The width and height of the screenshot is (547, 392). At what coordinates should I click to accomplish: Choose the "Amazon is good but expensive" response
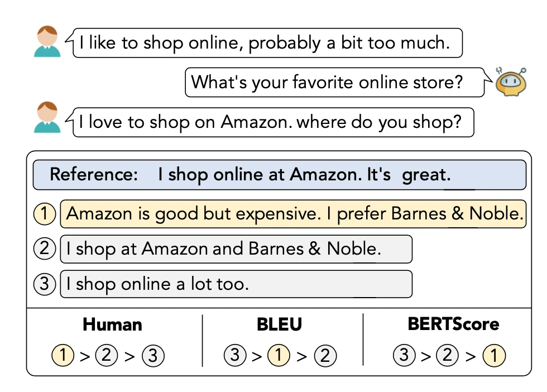click(293, 214)
